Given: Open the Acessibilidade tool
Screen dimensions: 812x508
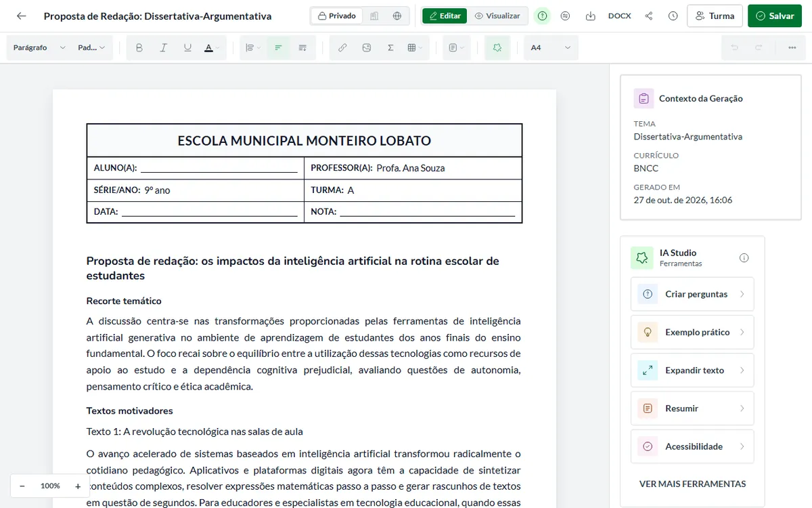Looking at the screenshot, I should coord(692,446).
